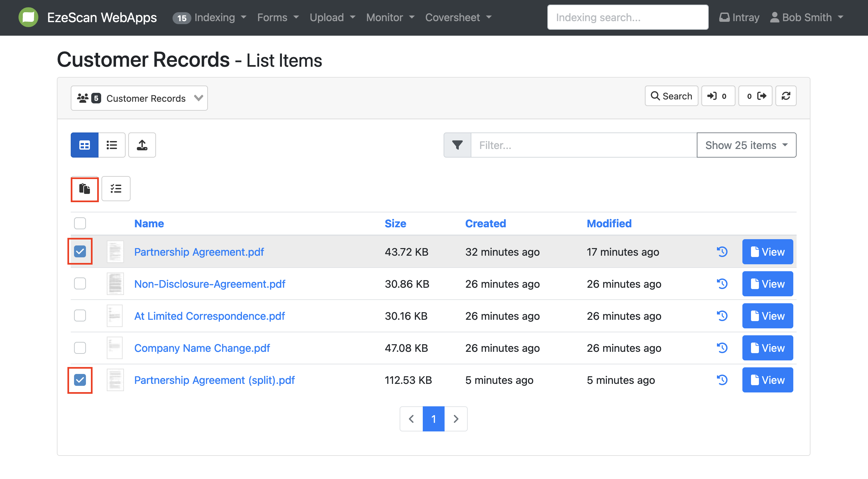Click the check-in arrow counter button
Image resolution: width=868 pixels, height=479 pixels.
(x=718, y=96)
